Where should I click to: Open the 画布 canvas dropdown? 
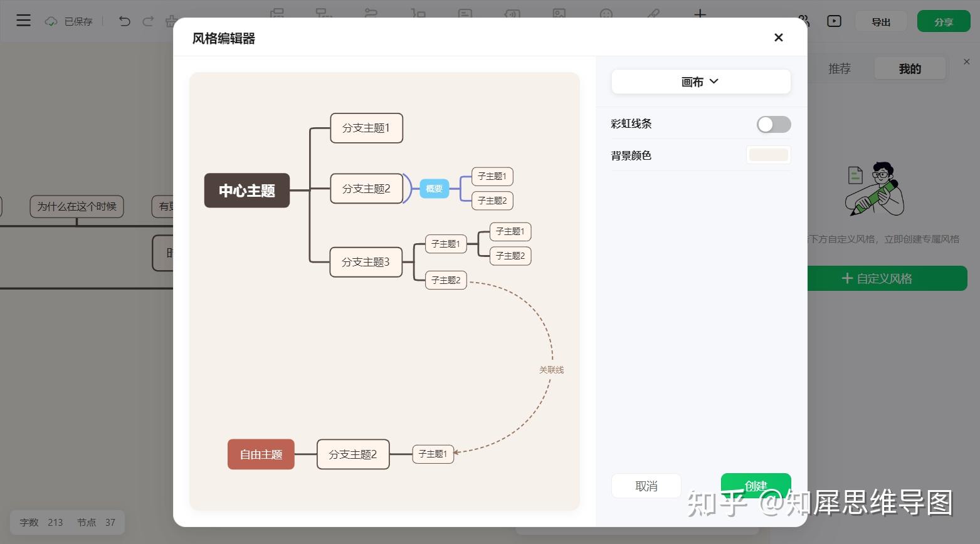click(700, 81)
